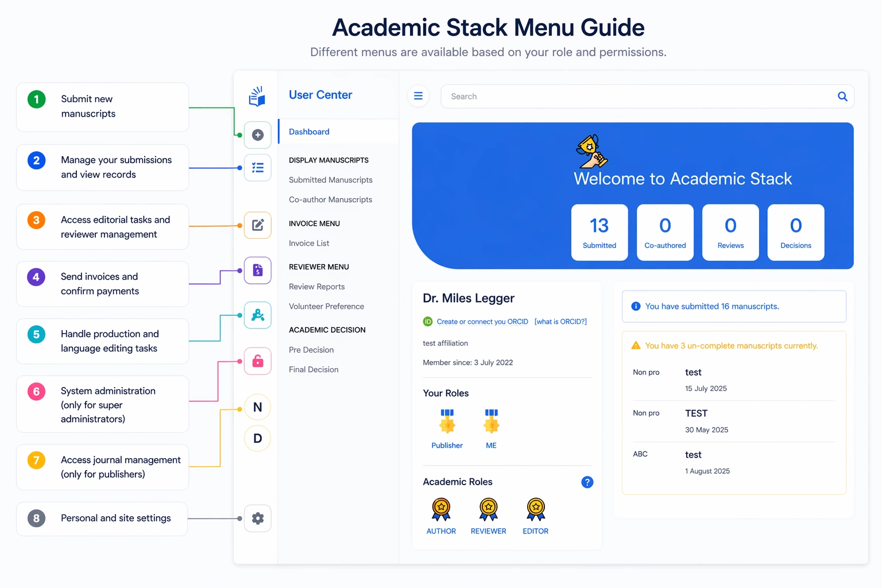Open the invoice document sidebar icon
Viewport: 882px width, 588px height.
click(258, 270)
